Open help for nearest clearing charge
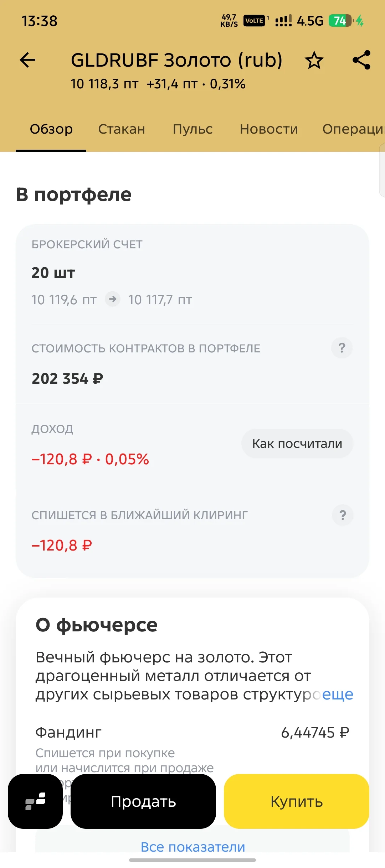This screenshot has width=385, height=868. coord(343,515)
